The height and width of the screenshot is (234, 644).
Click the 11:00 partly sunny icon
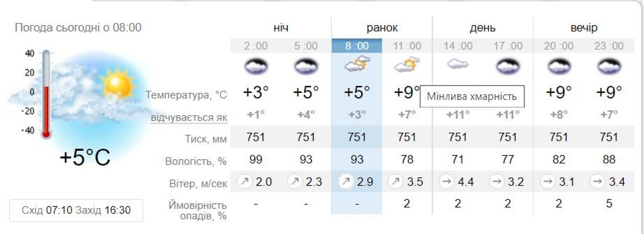pyautogui.click(x=407, y=64)
